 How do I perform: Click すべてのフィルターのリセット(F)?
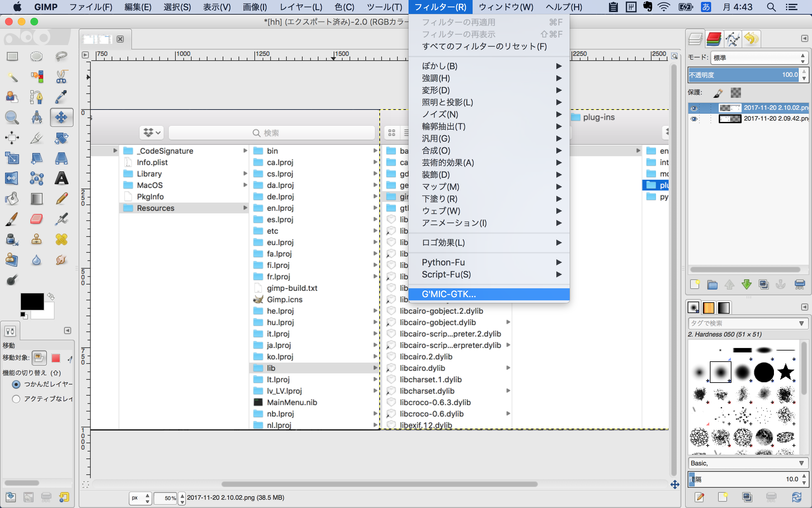click(489, 46)
